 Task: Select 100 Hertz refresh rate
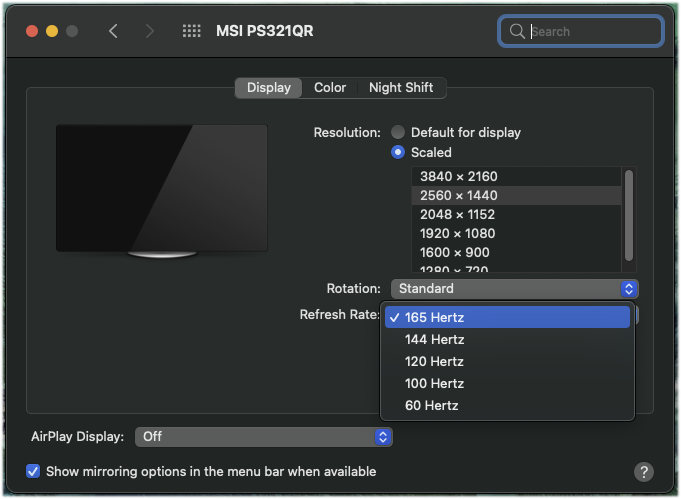pyautogui.click(x=507, y=384)
